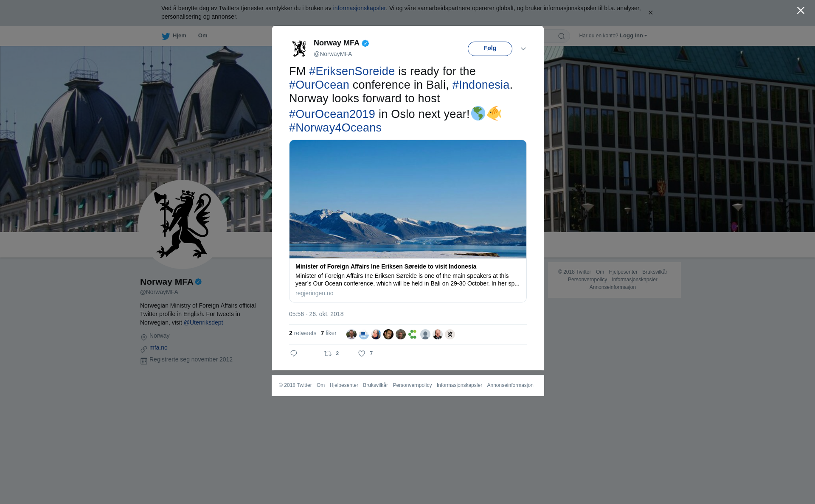
Task: Dismiss the cookie notice banner
Action: [x=650, y=13]
